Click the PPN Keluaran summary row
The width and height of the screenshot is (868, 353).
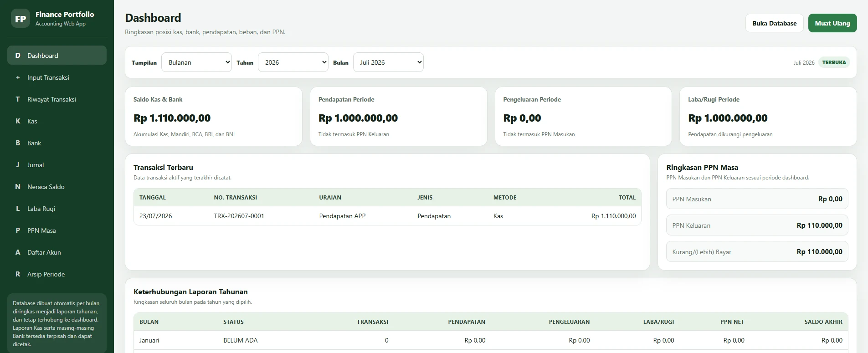click(757, 225)
